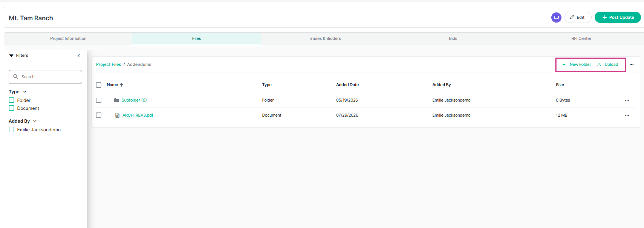Image resolution: width=644 pixels, height=228 pixels.
Task: Click the Edit pencil button
Action: coord(578,17)
